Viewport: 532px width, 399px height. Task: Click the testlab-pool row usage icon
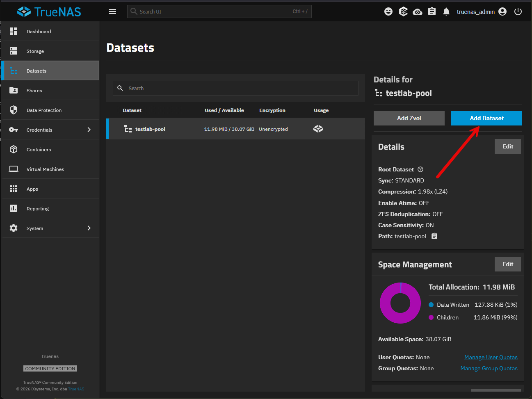coord(318,129)
